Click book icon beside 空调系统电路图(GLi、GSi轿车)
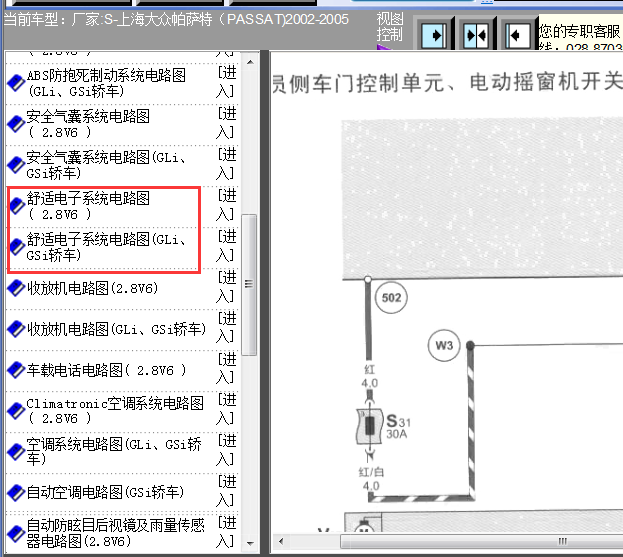This screenshot has height=557, width=623. [16, 452]
